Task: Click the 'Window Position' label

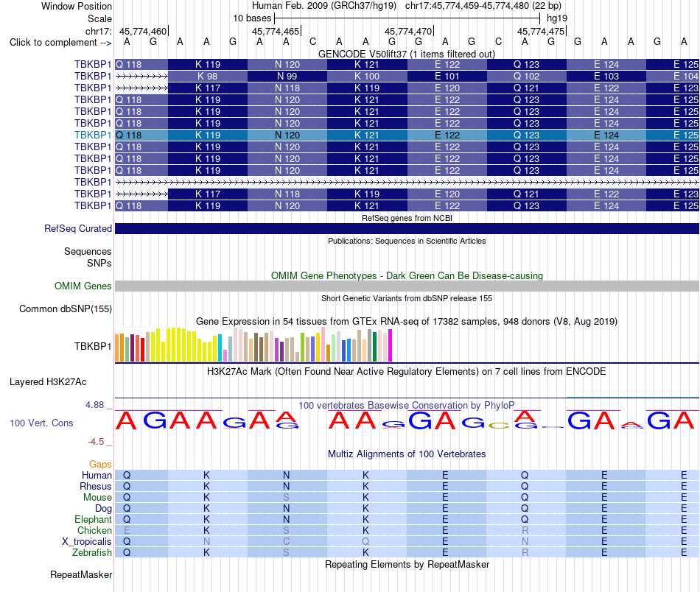Action: point(77,6)
